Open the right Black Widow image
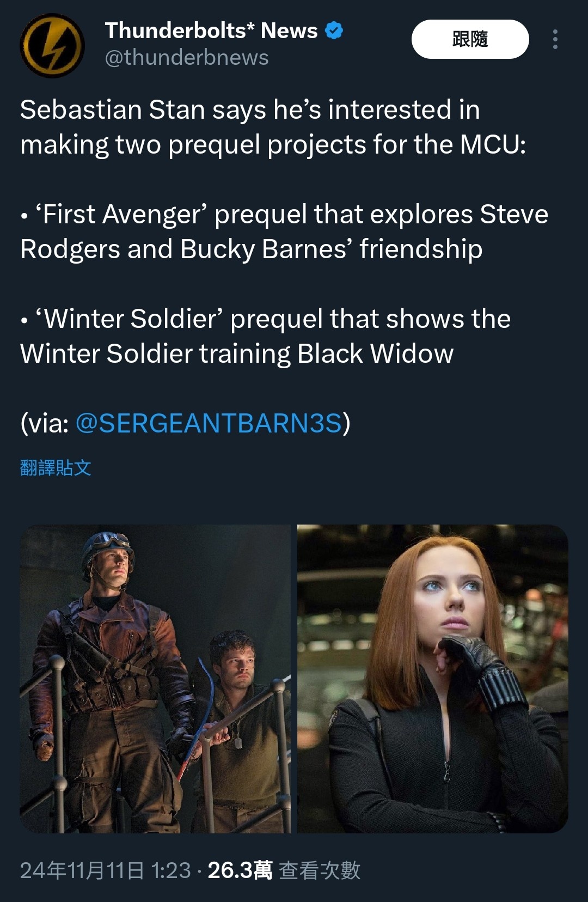The width and height of the screenshot is (588, 902). coord(433,679)
